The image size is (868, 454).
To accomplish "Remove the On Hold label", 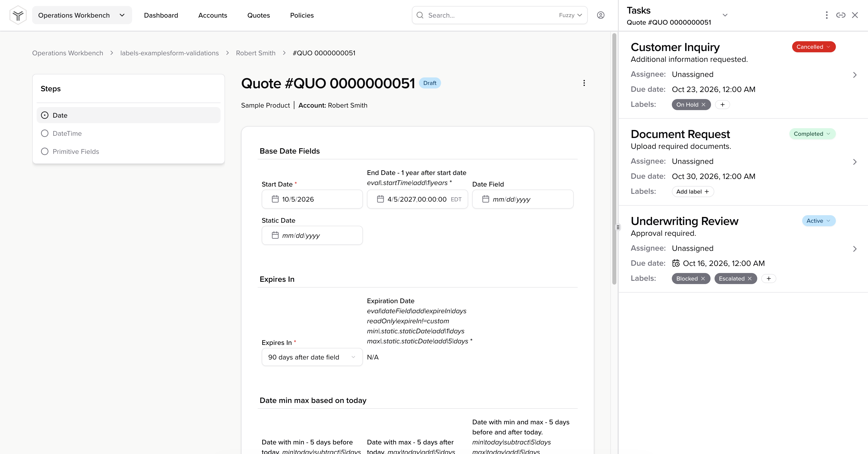I will [703, 105].
